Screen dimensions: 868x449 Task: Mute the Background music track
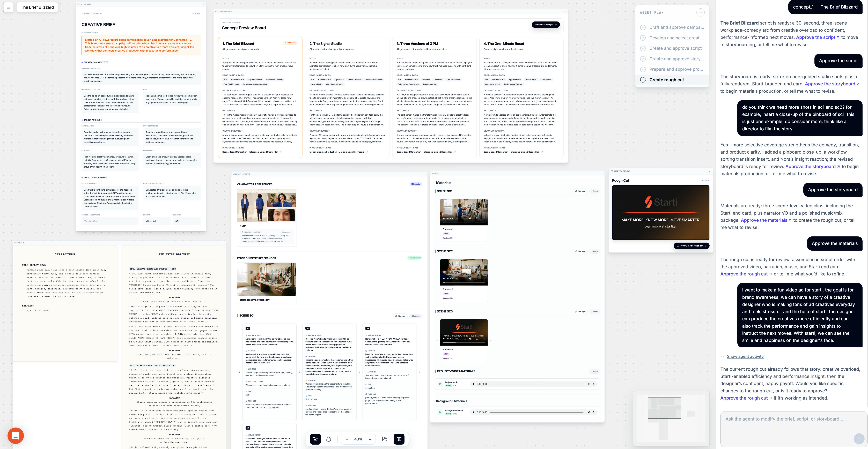point(589,412)
